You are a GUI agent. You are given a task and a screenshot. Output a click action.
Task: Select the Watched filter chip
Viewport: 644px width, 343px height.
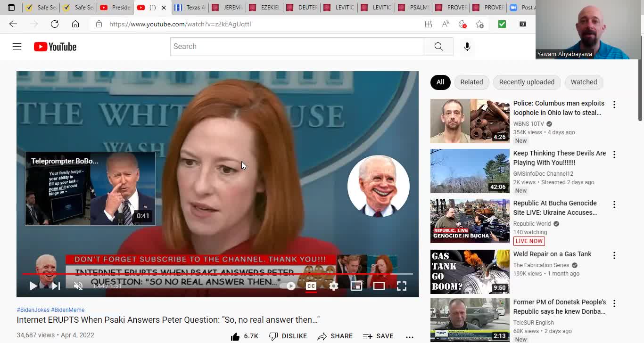(584, 82)
